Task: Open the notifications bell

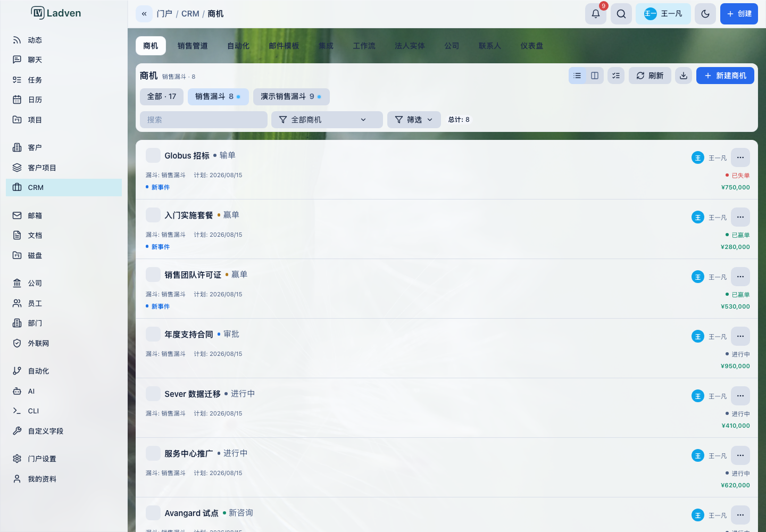Action: point(596,14)
